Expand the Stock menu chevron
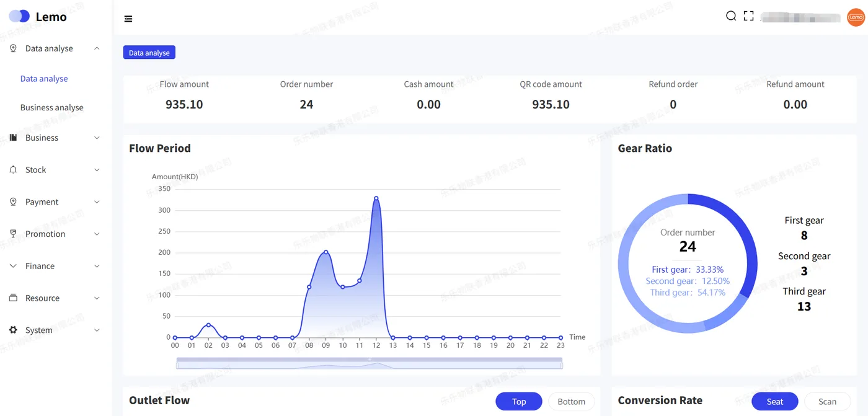Image resolution: width=868 pixels, height=416 pixels. [97, 170]
